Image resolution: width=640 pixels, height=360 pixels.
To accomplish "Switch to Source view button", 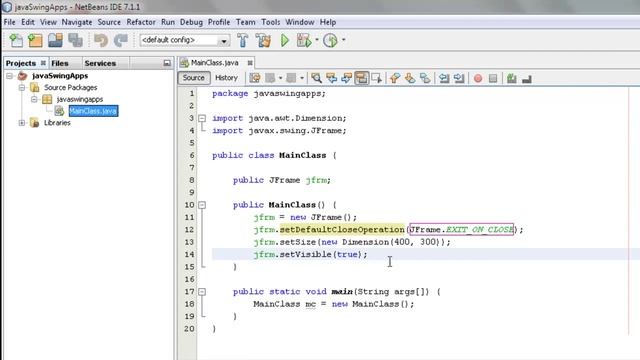I will click(193, 78).
